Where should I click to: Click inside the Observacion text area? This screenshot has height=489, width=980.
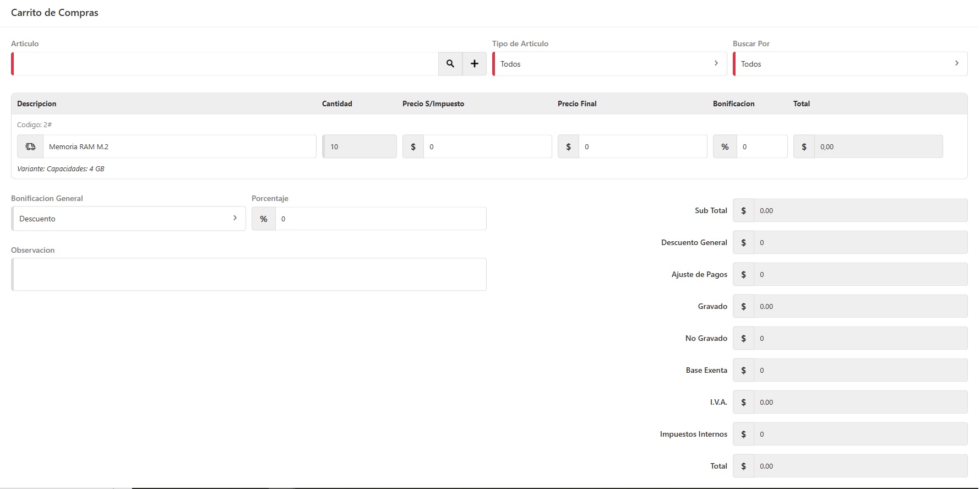tap(249, 275)
